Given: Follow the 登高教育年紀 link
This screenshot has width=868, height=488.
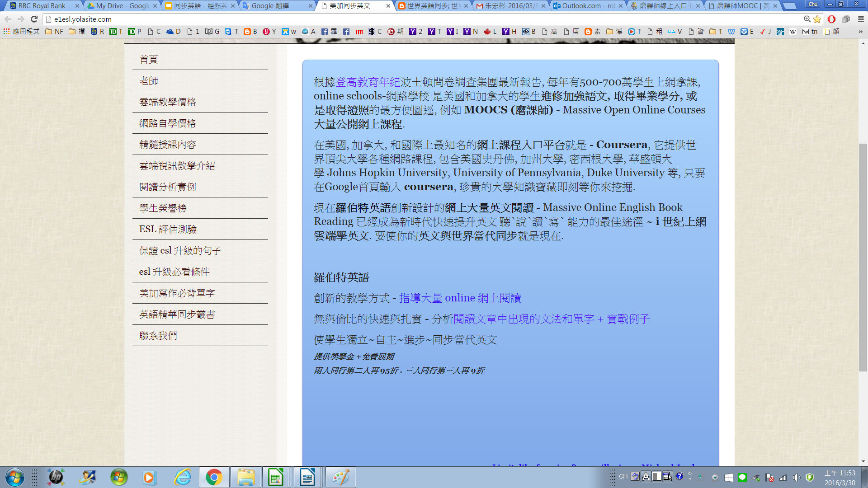Looking at the screenshot, I should pos(368,82).
